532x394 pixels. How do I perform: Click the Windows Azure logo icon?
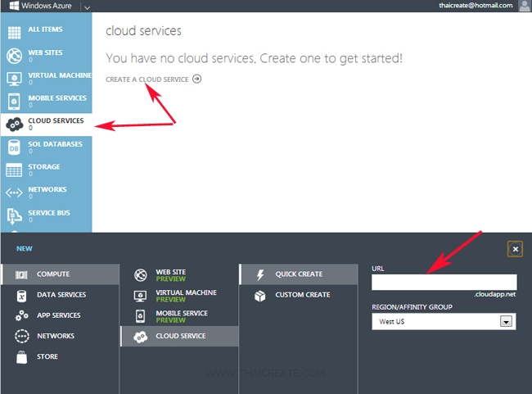click(14, 6)
